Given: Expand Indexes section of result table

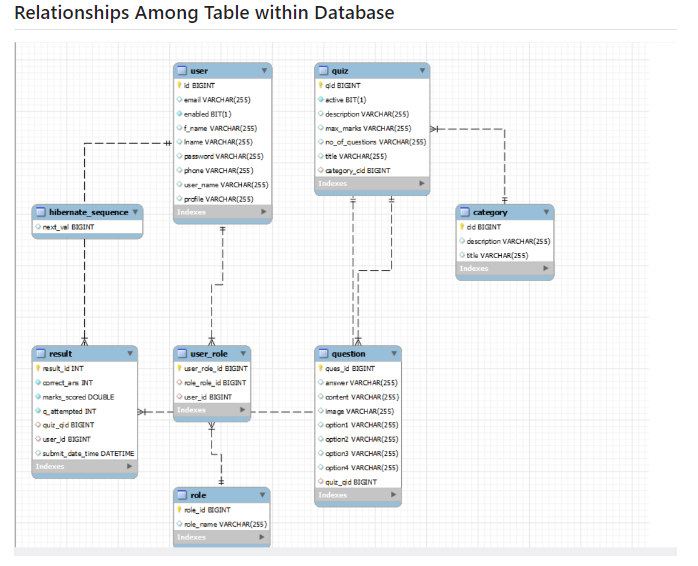Looking at the screenshot, I should click(130, 466).
